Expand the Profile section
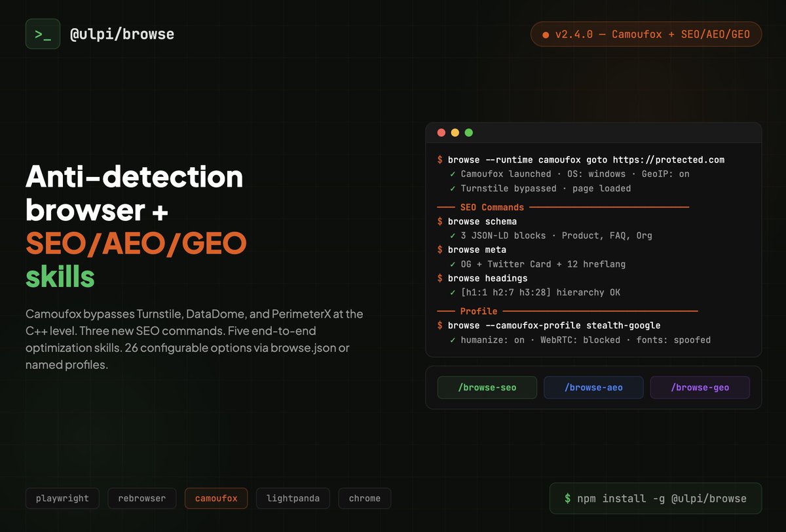786x532 pixels. [479, 311]
